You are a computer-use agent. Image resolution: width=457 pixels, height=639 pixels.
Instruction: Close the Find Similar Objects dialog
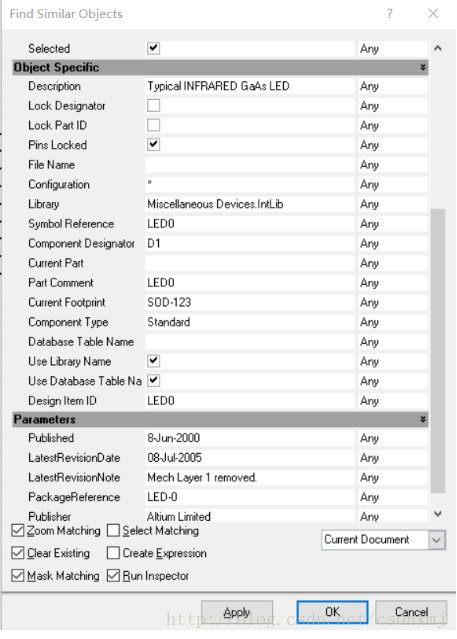(x=433, y=14)
